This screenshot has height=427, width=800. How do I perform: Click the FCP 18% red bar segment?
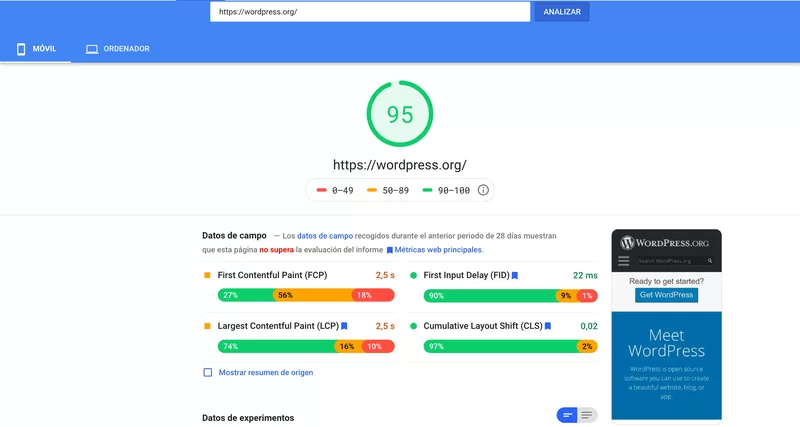pyautogui.click(x=373, y=295)
